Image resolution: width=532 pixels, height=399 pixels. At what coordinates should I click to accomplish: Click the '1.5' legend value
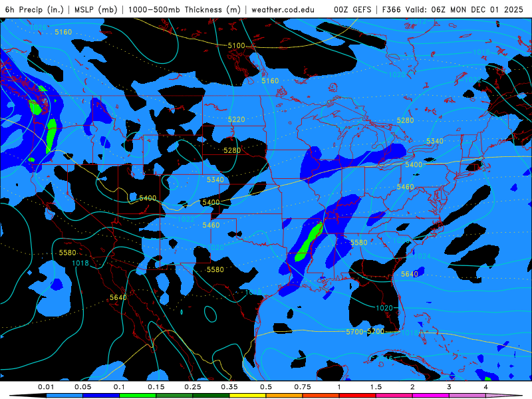point(376,387)
